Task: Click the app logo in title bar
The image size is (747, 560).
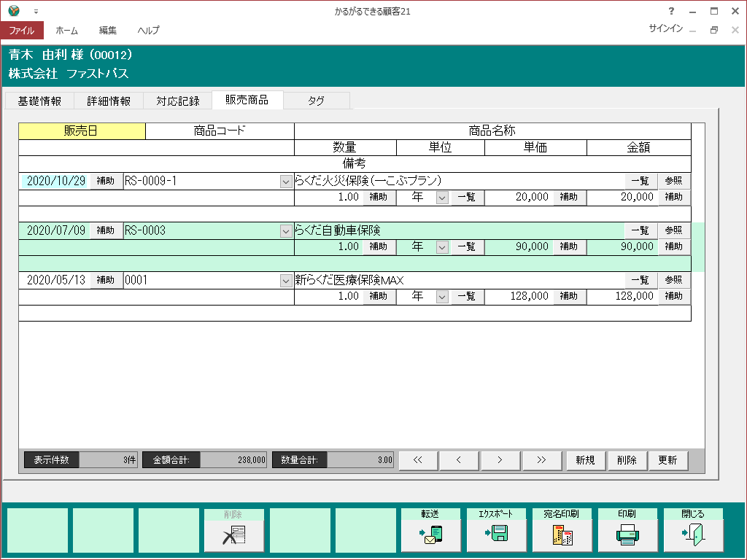Action: point(14,11)
